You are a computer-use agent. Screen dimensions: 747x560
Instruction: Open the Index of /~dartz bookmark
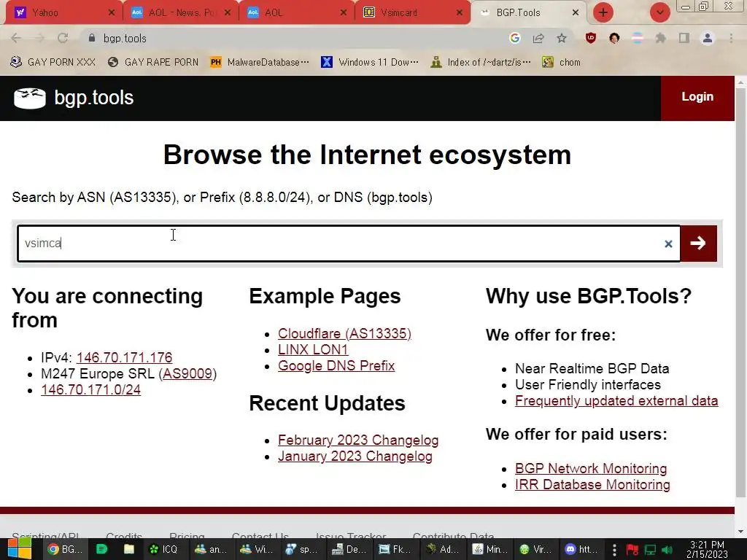[480, 63]
